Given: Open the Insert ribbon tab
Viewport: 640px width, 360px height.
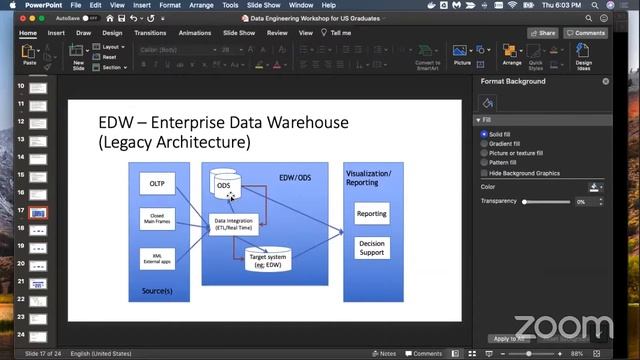Looking at the screenshot, I should coord(56,33).
